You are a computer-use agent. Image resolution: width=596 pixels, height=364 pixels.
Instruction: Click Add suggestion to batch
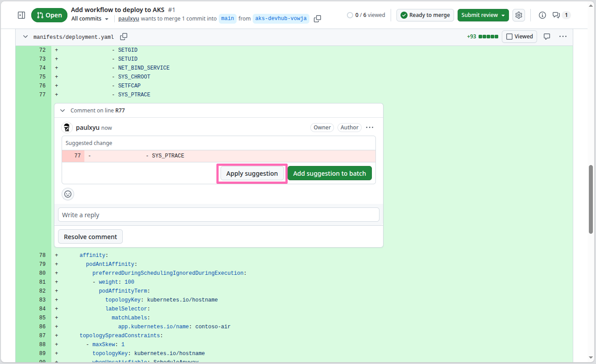pos(329,174)
